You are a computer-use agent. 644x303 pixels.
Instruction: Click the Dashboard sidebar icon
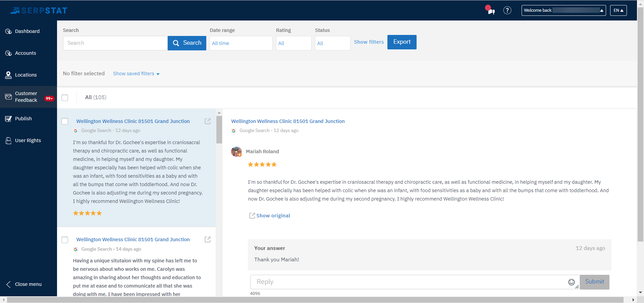tap(8, 31)
